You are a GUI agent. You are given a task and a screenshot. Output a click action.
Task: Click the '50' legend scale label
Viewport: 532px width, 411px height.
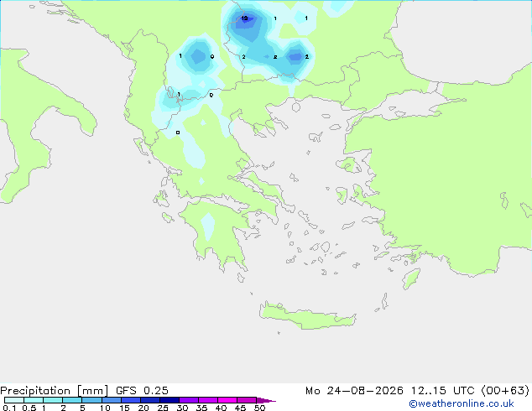coord(259,408)
